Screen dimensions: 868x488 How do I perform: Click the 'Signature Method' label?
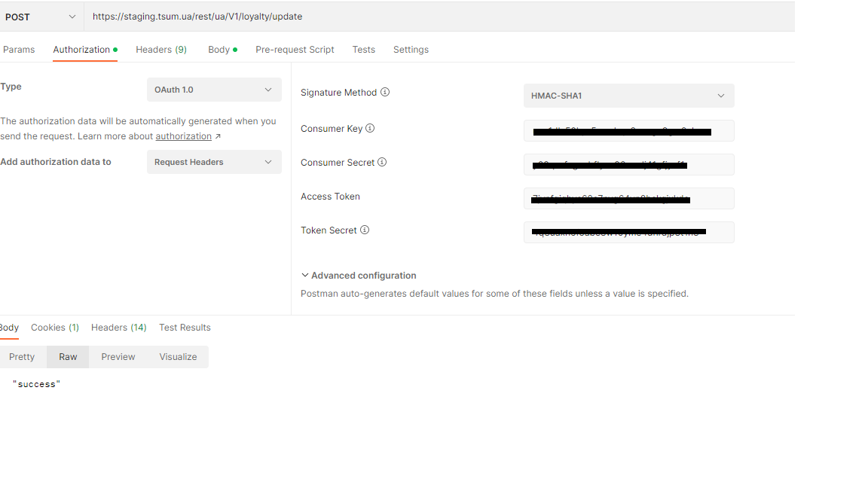tap(339, 93)
